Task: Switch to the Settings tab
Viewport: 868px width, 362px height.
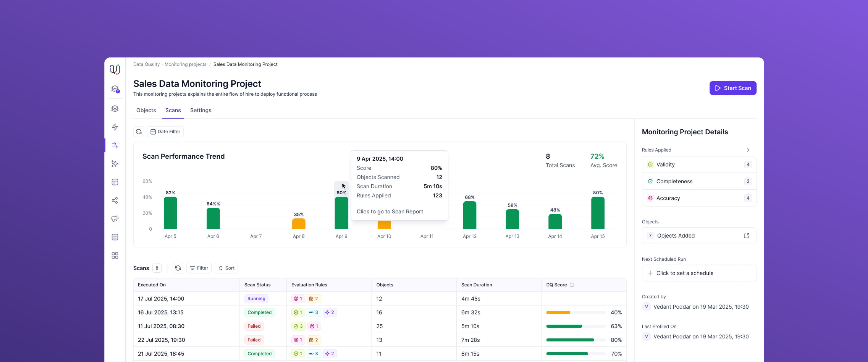Action: tap(200, 110)
